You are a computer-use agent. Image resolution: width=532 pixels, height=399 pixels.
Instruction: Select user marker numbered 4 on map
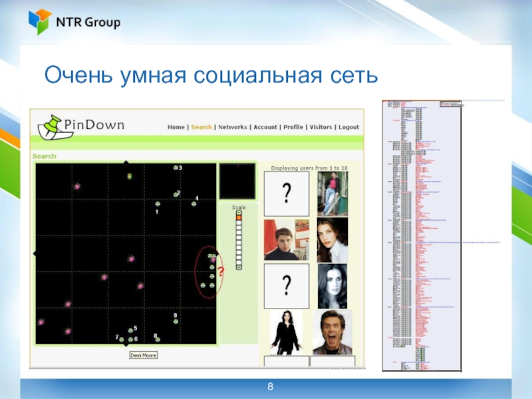tap(194, 204)
